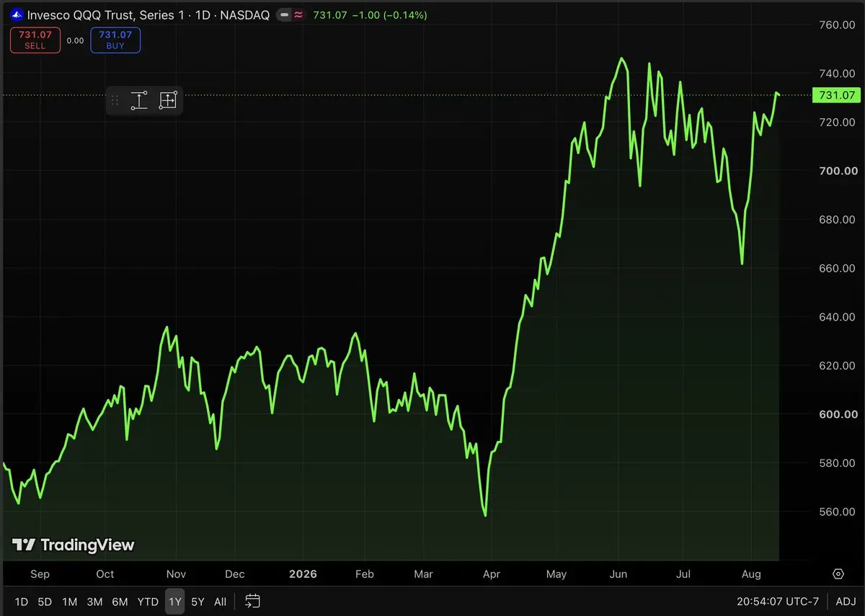Click the 731.07 −1.00 (−0.14%) price change text
The image size is (865, 616).
(x=370, y=14)
